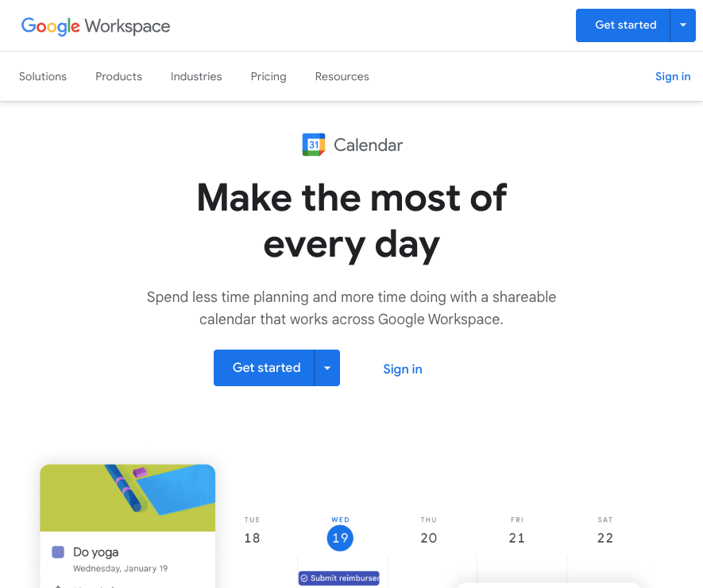
Task: Click Get started in the top header
Action: point(625,25)
